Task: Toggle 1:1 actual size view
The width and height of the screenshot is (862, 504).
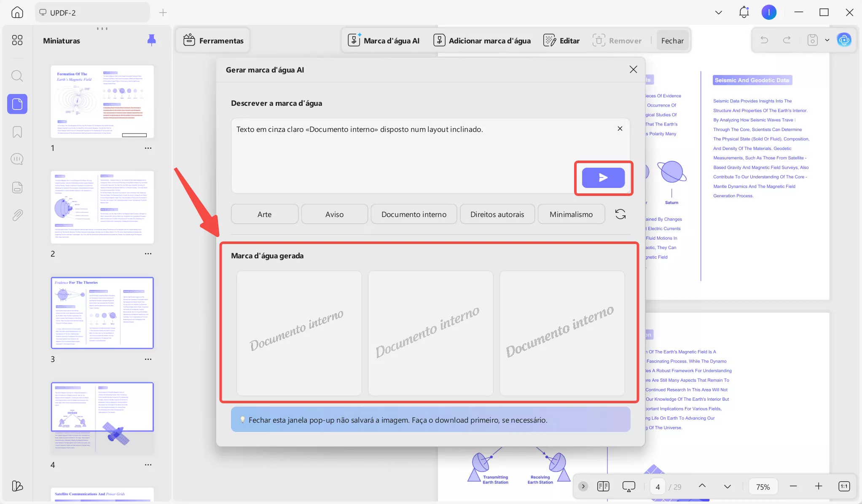Action: click(x=844, y=486)
